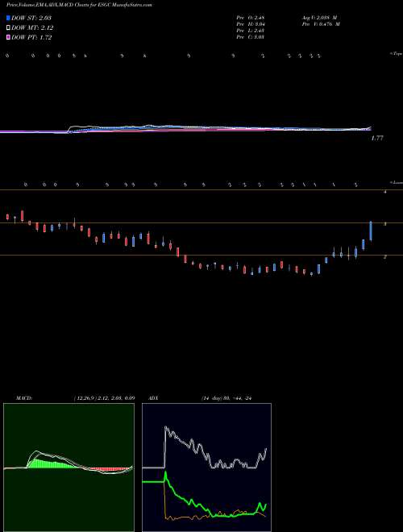Click the price axis label 4
The width and height of the screenshot is (403, 532).
point(385,192)
